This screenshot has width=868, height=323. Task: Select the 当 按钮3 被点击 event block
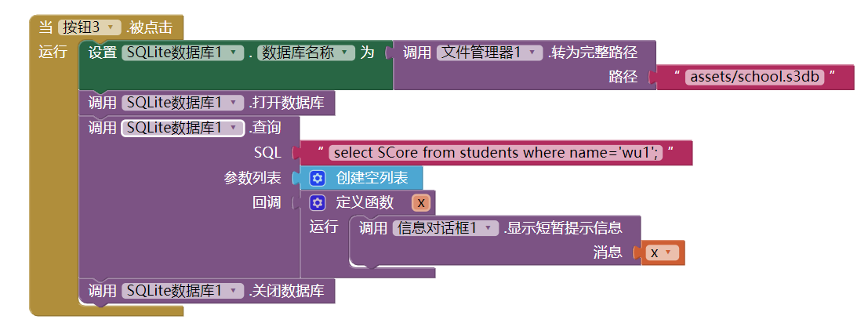point(105,27)
